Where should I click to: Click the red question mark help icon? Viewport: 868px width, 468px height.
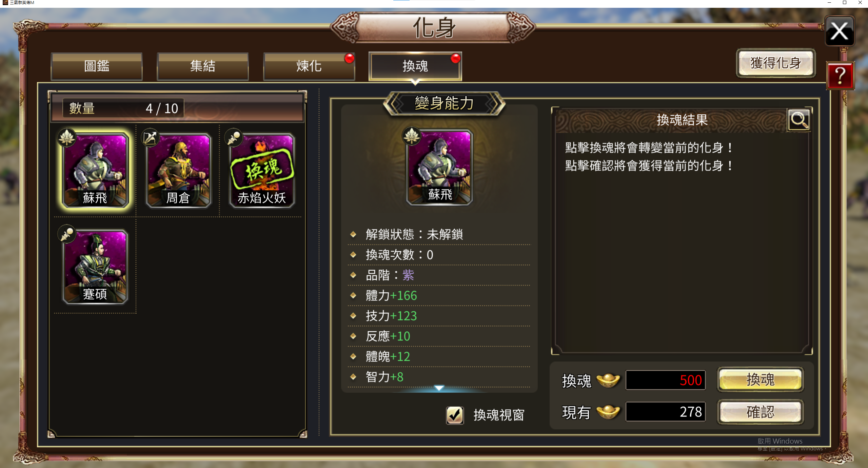coord(840,76)
